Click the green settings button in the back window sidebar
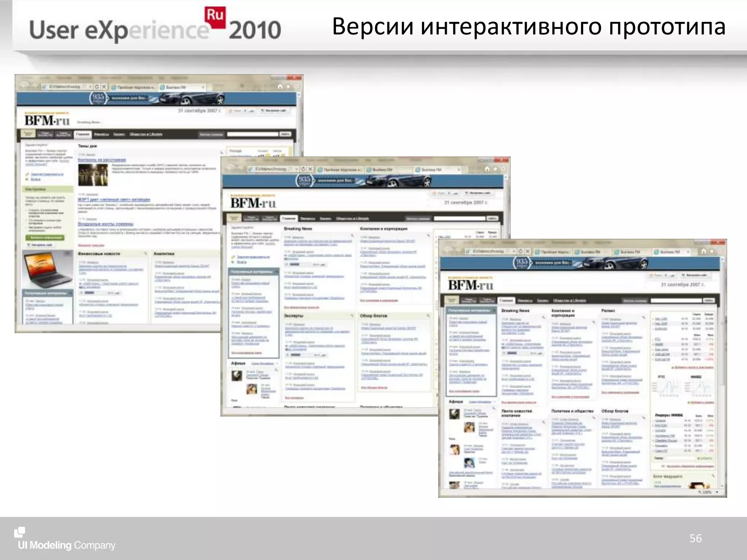Image resolution: width=747 pixels, height=560 pixels. 44,237
